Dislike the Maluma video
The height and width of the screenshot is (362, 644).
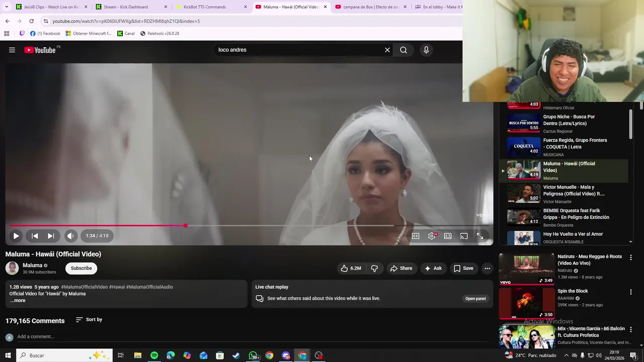click(x=374, y=268)
